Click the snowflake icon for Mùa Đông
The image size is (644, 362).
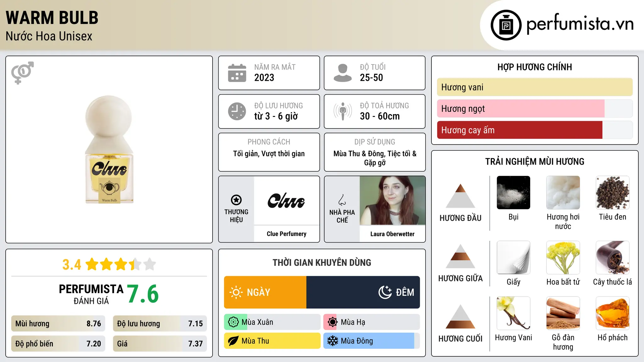[332, 341]
